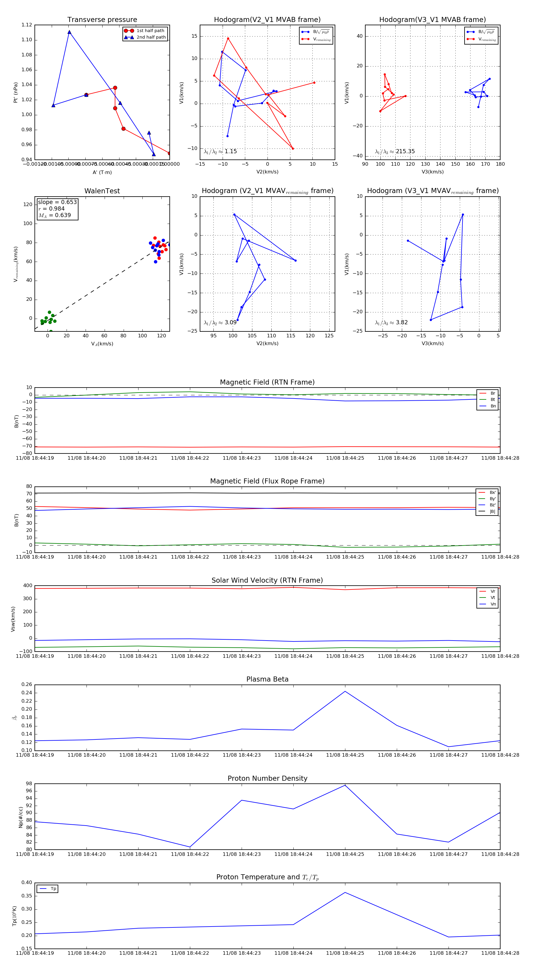Click the λ1/λ2 ≈ 1.15 ratio label
The width and height of the screenshot is (535, 980).
pos(220,151)
